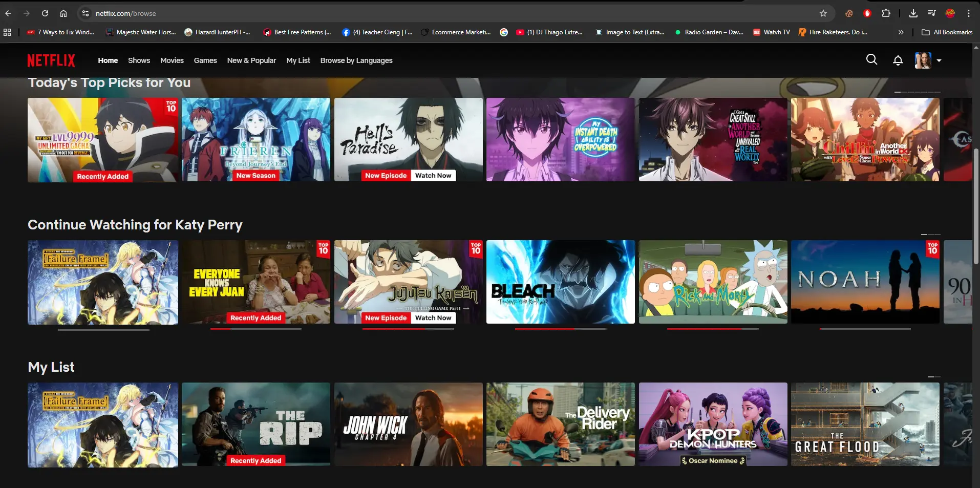Bookmark this page with the star
980x488 pixels.
823,13
